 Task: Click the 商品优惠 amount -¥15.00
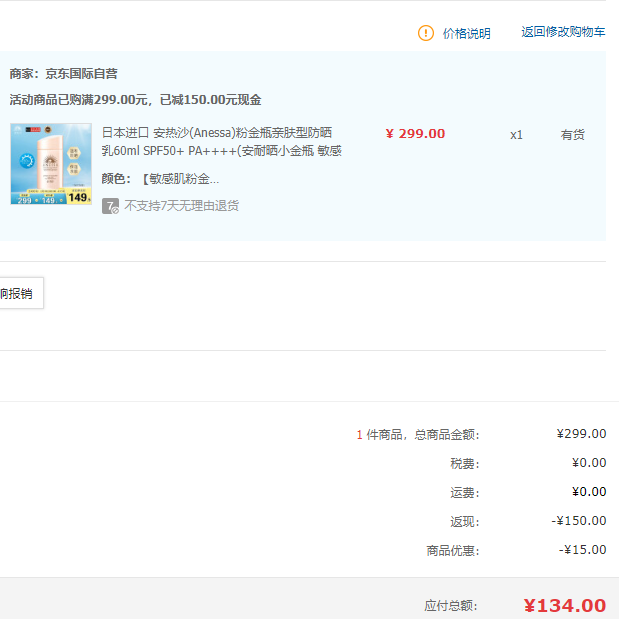[582, 550]
